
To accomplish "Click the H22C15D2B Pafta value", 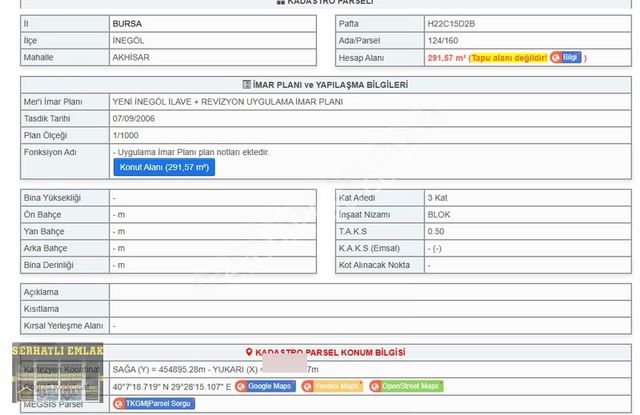I will 452,21.
